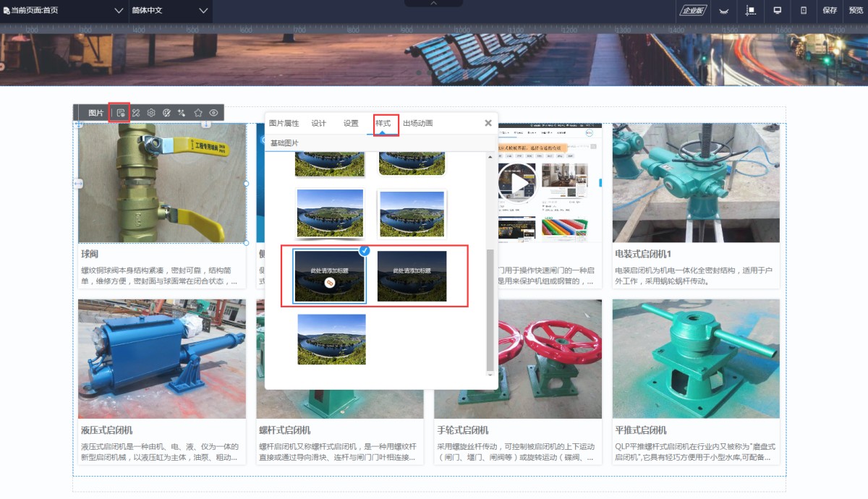Click the 平推式启闭机 title
The height and width of the screenshot is (499, 868).
[x=641, y=430]
